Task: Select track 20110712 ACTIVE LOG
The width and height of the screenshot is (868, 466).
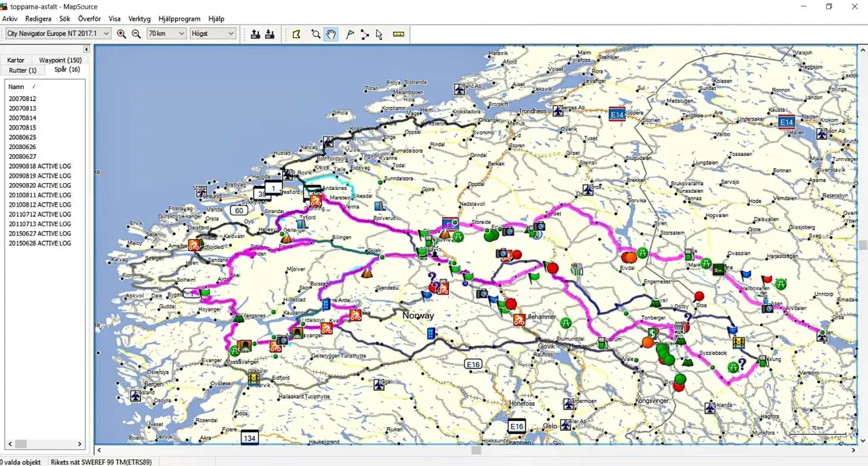Action: click(40, 214)
